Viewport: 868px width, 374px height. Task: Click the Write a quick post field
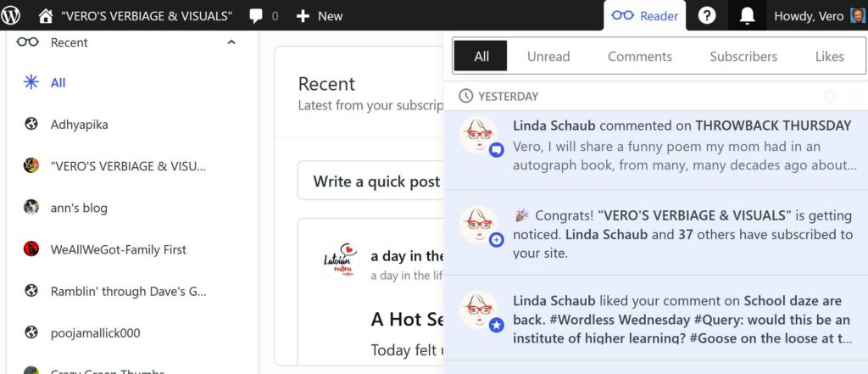coord(371,181)
